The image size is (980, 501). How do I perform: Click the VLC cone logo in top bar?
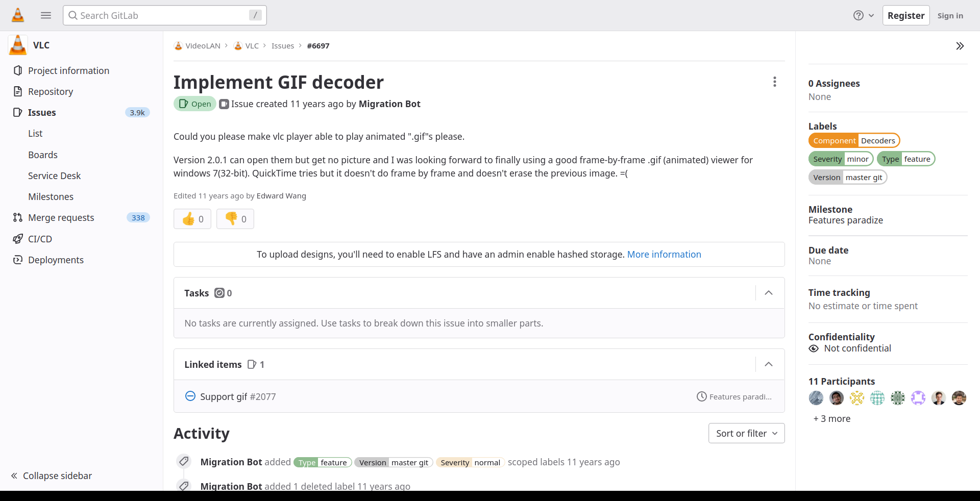pos(18,15)
